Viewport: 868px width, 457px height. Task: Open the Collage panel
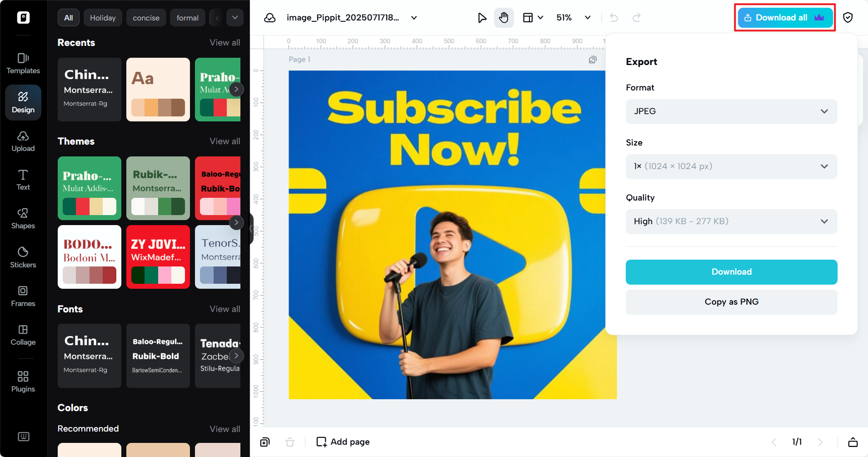click(23, 335)
